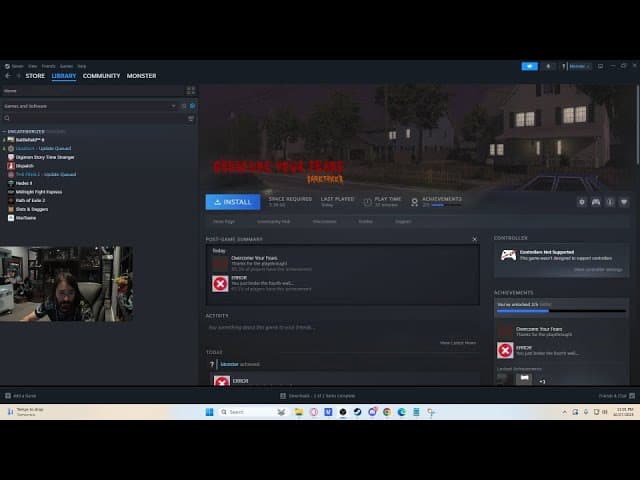Image resolution: width=640 pixels, height=480 pixels.
Task: Toggle ready-to-play filter icon
Action: (192, 106)
